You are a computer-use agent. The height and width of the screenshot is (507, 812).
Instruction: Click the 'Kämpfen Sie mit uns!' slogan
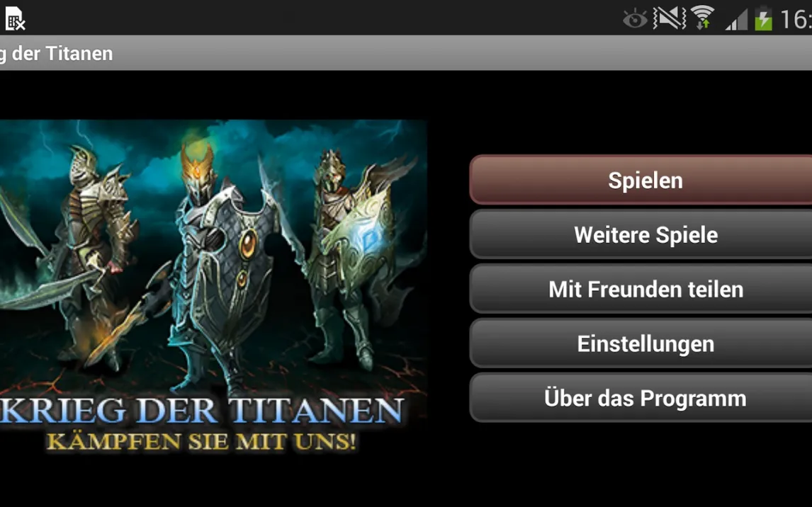pyautogui.click(x=201, y=441)
